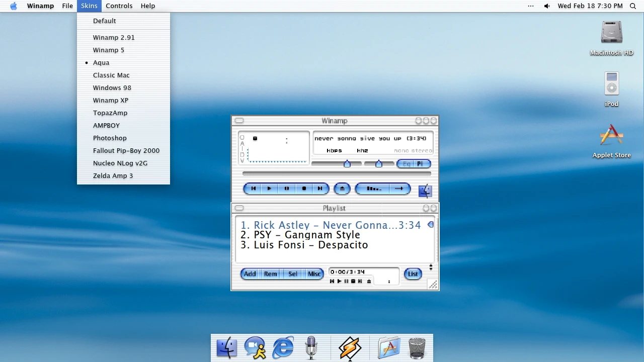Click the song seek bar in Winamp
This screenshot has width=644, height=362.
tap(337, 173)
